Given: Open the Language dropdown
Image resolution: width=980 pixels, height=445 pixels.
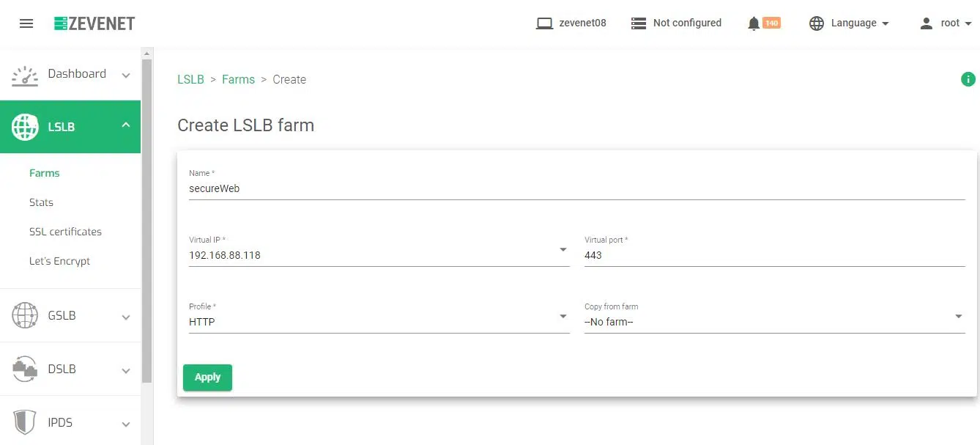Looking at the screenshot, I should tap(850, 23).
